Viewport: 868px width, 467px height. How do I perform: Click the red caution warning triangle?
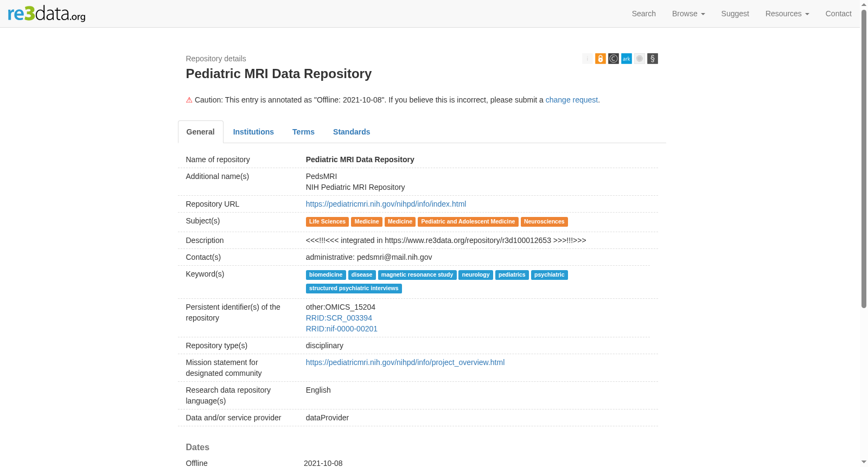(x=189, y=100)
